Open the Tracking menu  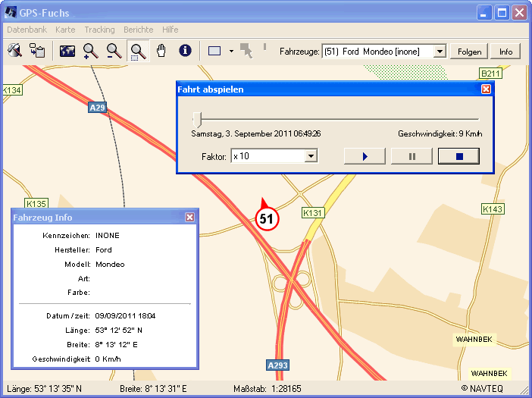point(99,30)
